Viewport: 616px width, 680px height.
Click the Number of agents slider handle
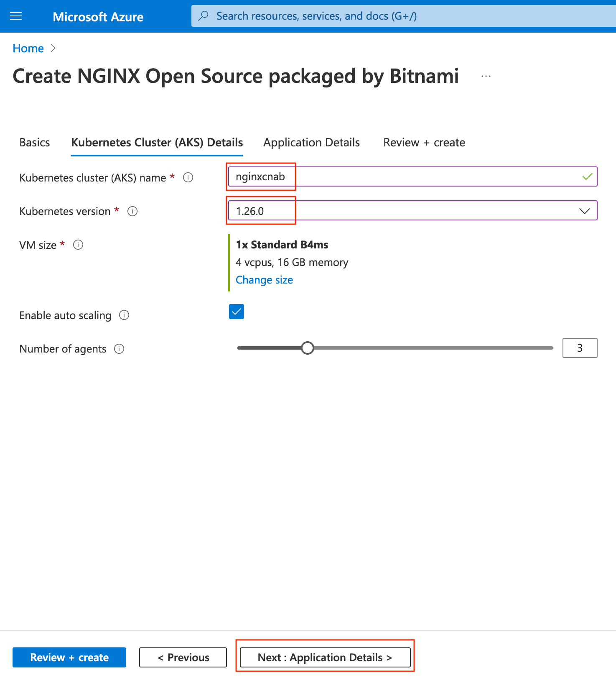[x=308, y=348]
